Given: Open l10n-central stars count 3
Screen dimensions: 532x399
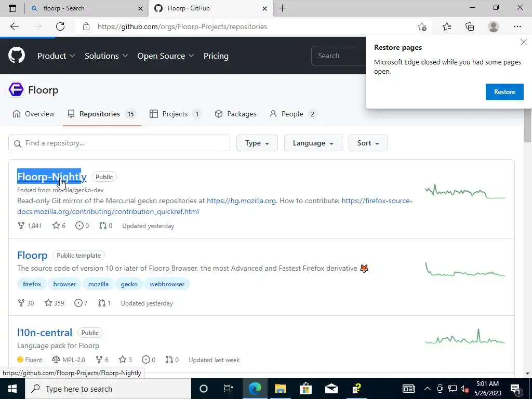Looking at the screenshot, I should coord(125,360).
